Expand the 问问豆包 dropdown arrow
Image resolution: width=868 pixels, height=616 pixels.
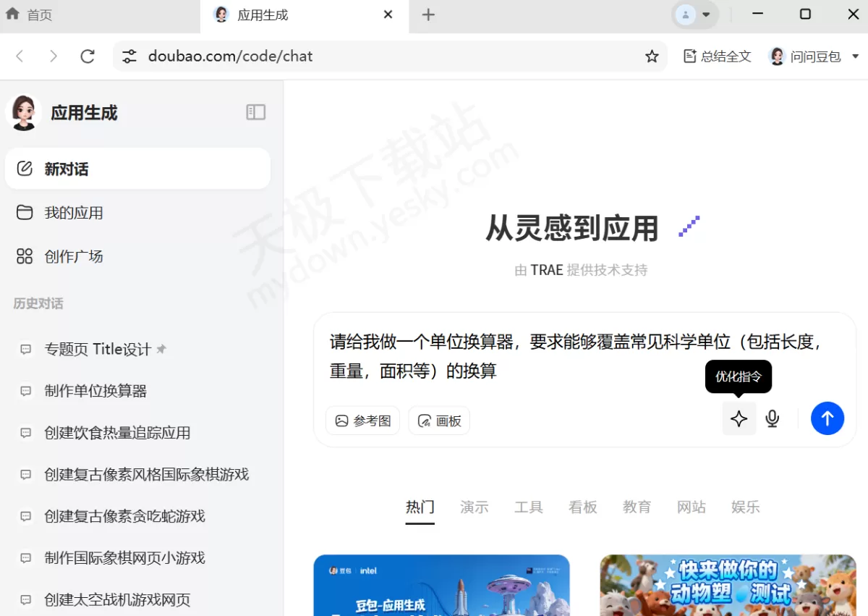click(x=856, y=56)
